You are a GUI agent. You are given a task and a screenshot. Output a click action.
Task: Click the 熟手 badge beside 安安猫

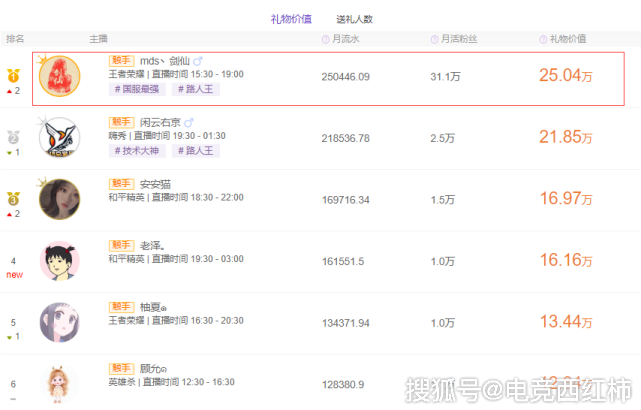tap(121, 184)
